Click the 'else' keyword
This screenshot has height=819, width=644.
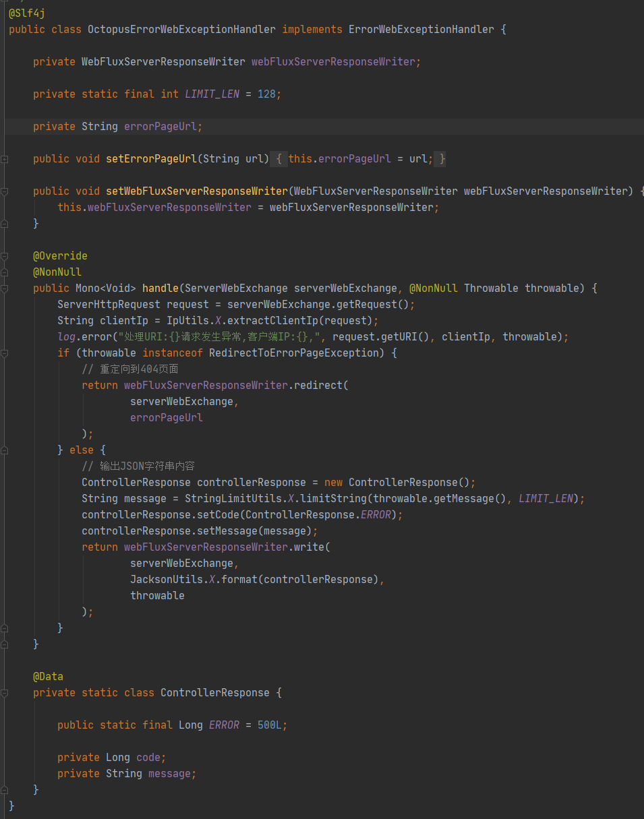(82, 450)
